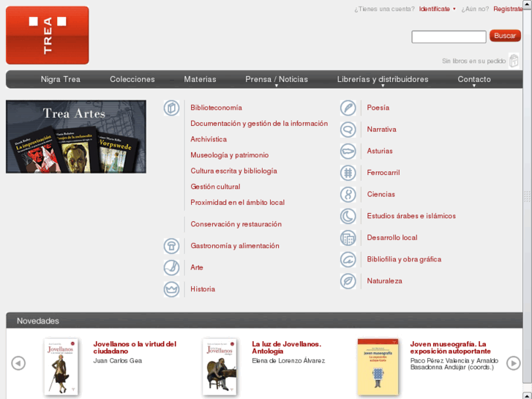The width and height of the screenshot is (532, 399).
Task: Expand the Librerías y distribuidores submenu arrow
Action: pos(383,86)
